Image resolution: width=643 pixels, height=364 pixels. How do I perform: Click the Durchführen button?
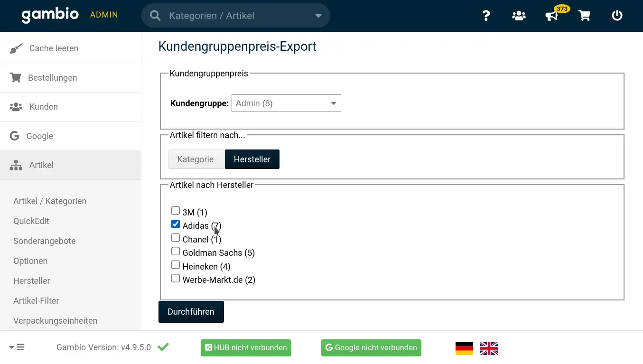(x=191, y=312)
